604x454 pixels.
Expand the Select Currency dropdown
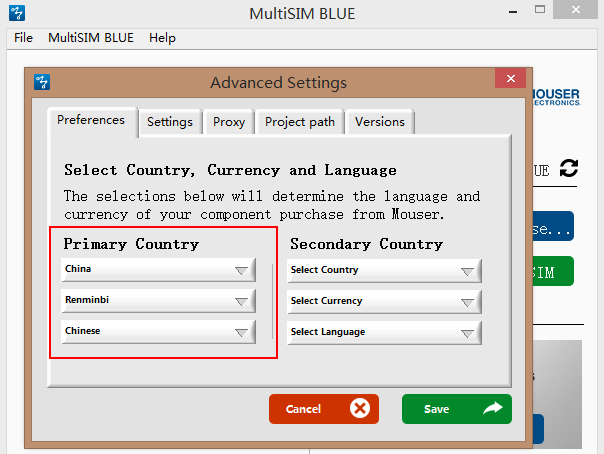384,302
